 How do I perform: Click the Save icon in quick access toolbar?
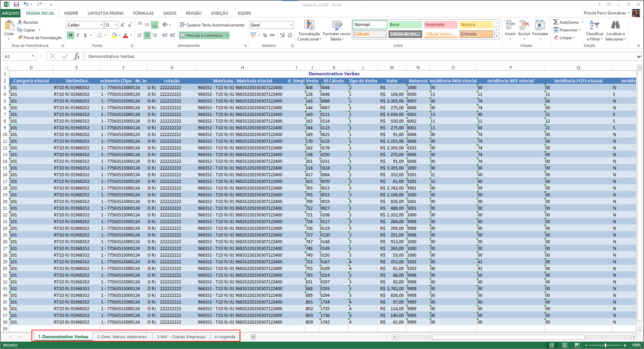[x=16, y=4]
